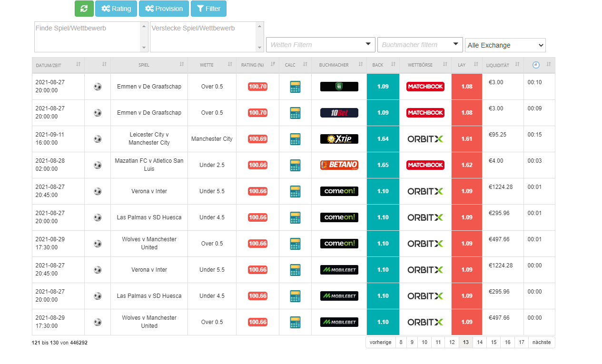Click the football icon in first row
This screenshot has width=602, height=364.
click(x=98, y=87)
